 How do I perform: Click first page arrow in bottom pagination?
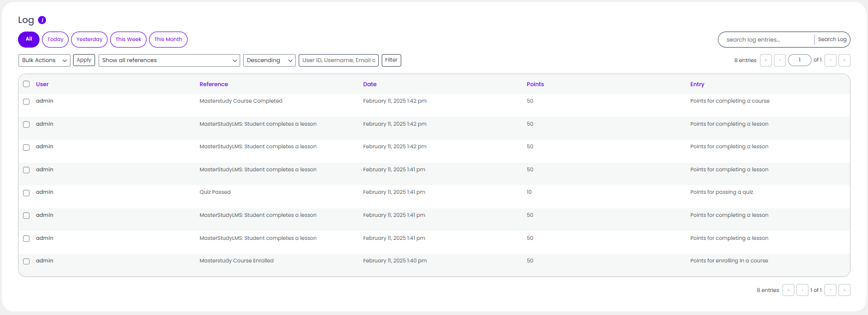point(788,290)
